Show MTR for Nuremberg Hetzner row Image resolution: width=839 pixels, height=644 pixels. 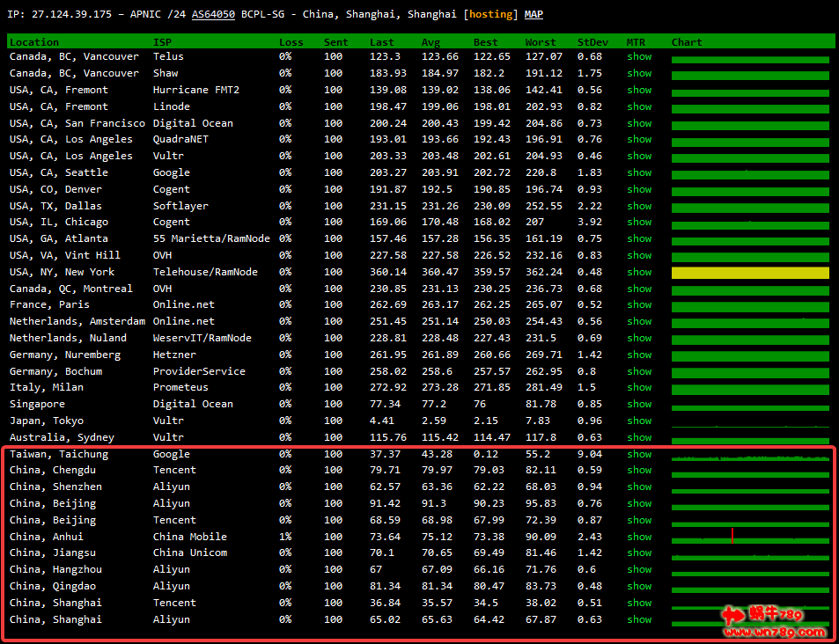coord(639,355)
